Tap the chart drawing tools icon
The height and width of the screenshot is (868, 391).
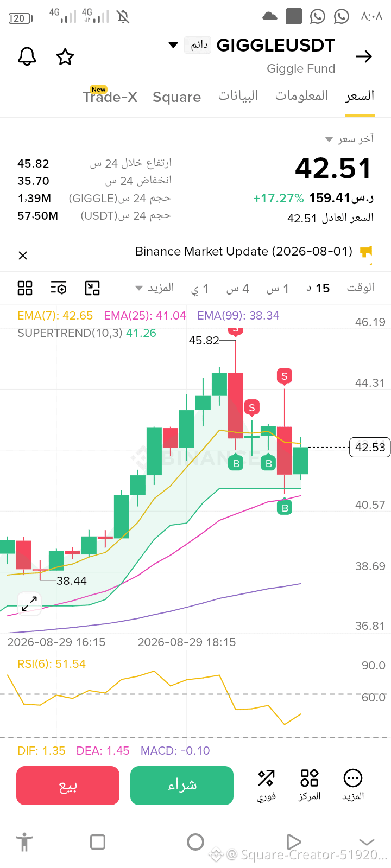pyautogui.click(x=92, y=288)
